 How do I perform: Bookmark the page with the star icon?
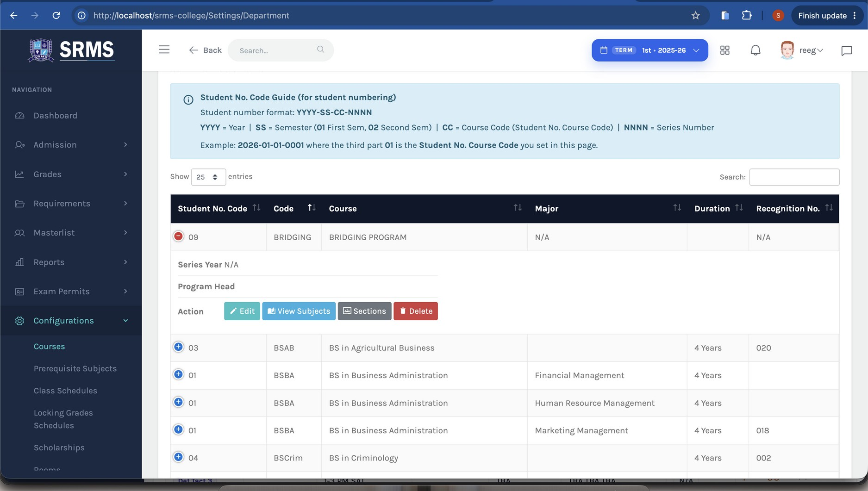[x=695, y=15]
